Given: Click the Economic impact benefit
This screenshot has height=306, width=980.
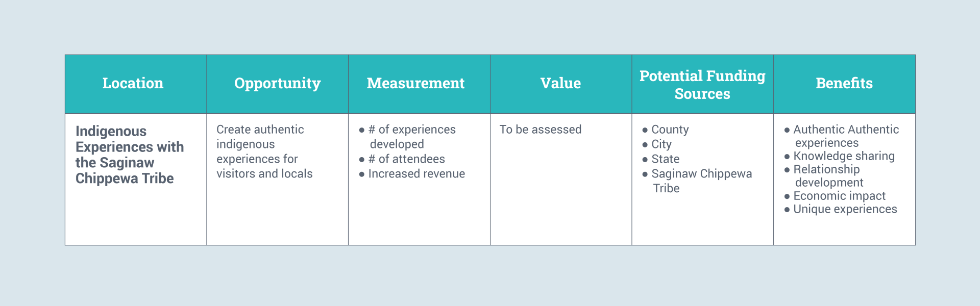Looking at the screenshot, I should pos(839,196).
